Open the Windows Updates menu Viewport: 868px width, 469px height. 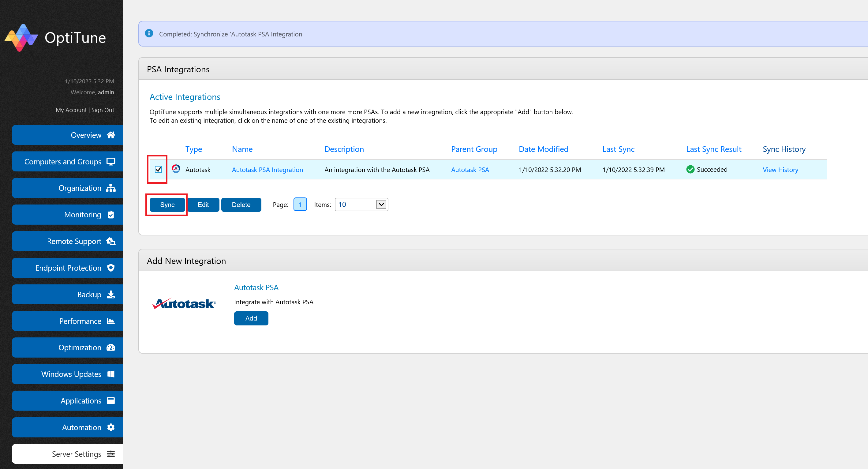[x=67, y=374]
